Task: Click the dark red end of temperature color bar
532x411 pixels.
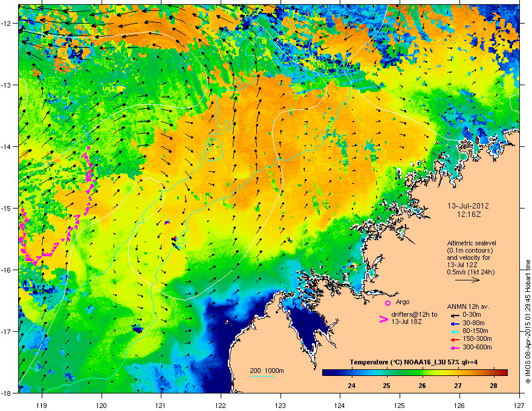Action: click(503, 372)
